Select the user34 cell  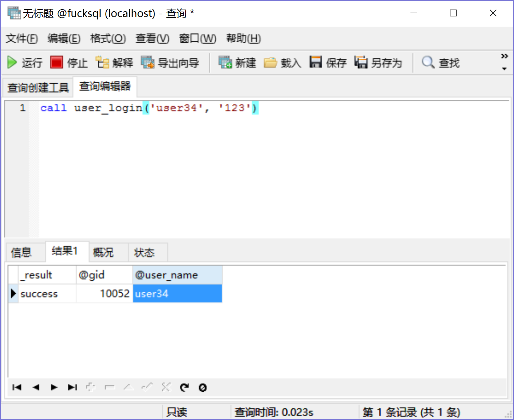(x=177, y=293)
